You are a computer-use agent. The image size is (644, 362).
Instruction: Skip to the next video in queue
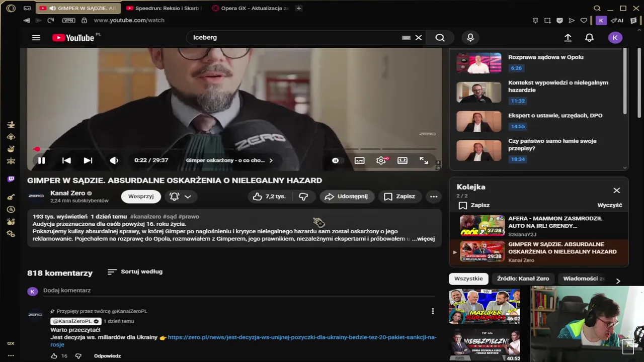88,160
